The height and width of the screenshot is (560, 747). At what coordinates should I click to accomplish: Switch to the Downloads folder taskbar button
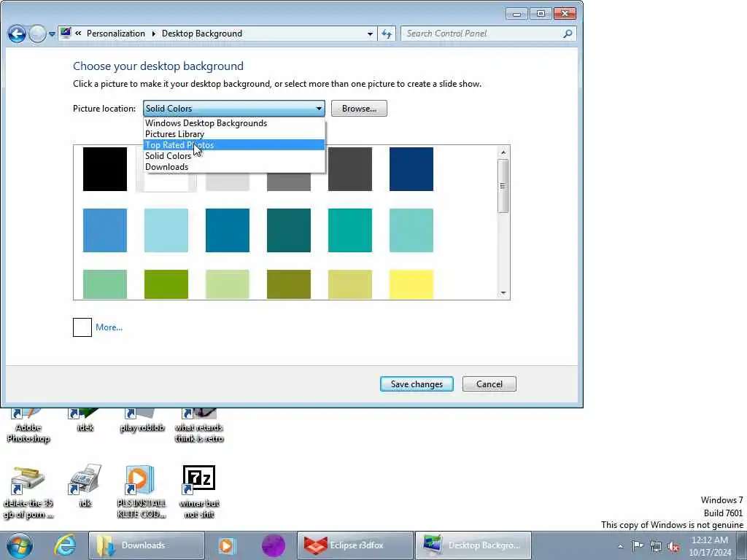click(147, 545)
